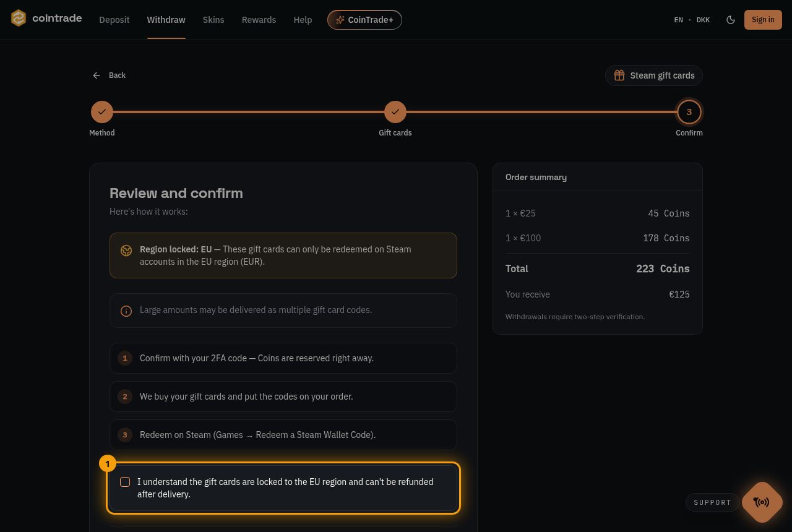Click the '178 Coins' value
Viewport: 792px width, 532px height.
tap(666, 238)
